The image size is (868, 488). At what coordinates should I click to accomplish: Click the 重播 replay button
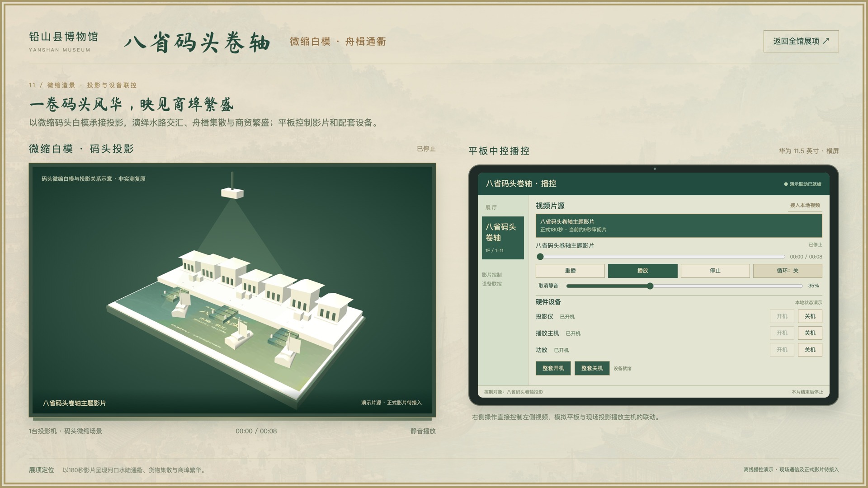coord(570,271)
